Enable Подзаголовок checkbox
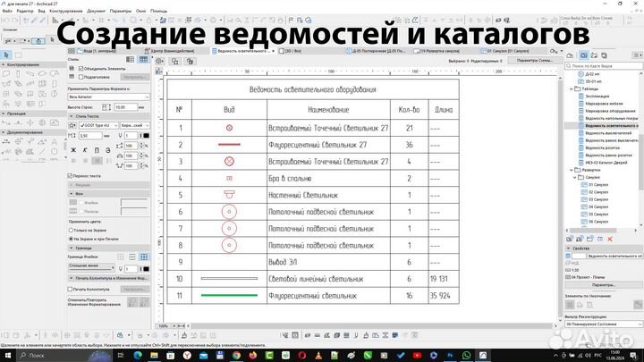The height and width of the screenshot is (362, 644). click(80, 77)
